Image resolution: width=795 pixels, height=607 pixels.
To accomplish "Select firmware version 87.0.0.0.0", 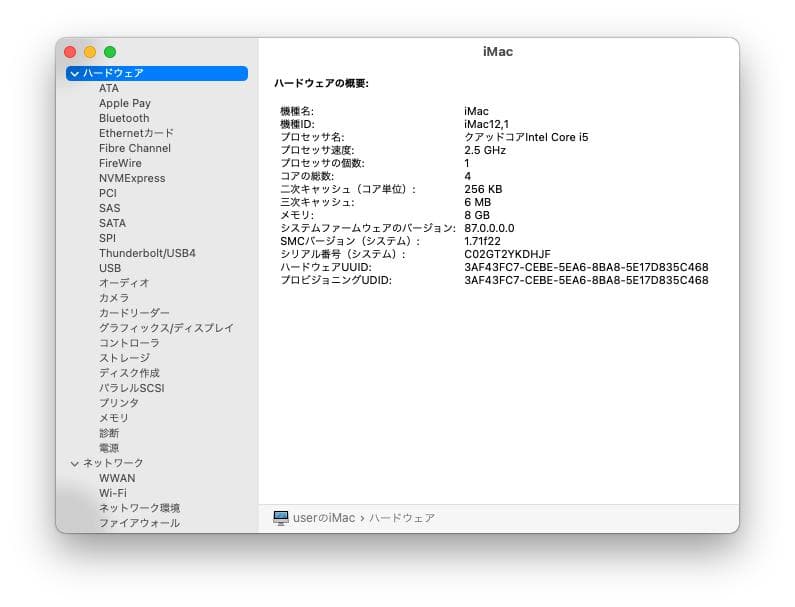I will click(489, 229).
